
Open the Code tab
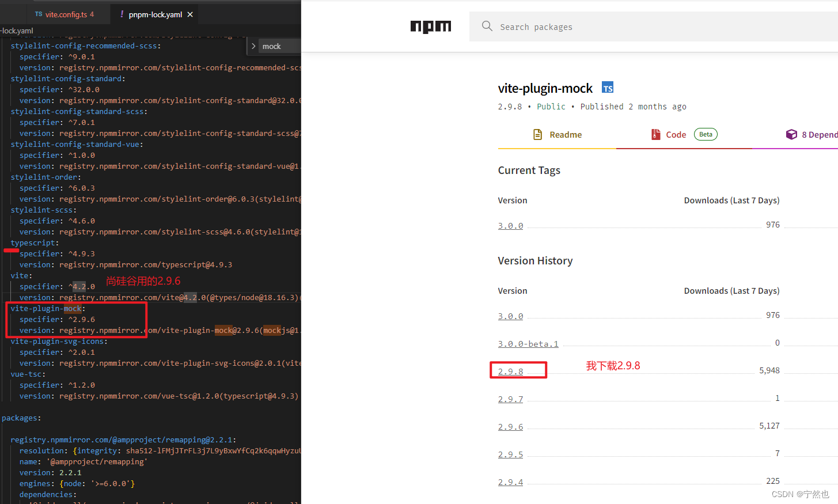[684, 134]
